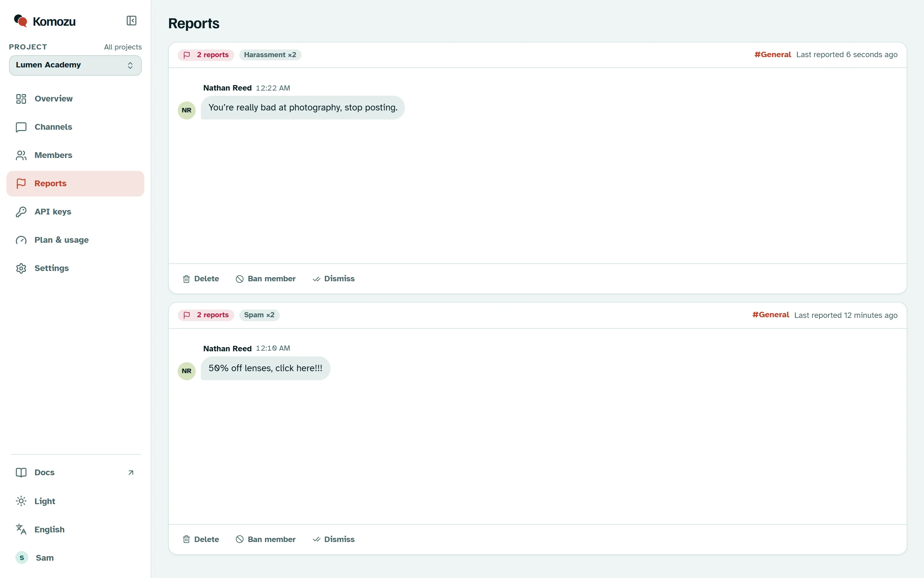Image resolution: width=924 pixels, height=578 pixels.
Task: Ban member on the spam report
Action: click(266, 539)
